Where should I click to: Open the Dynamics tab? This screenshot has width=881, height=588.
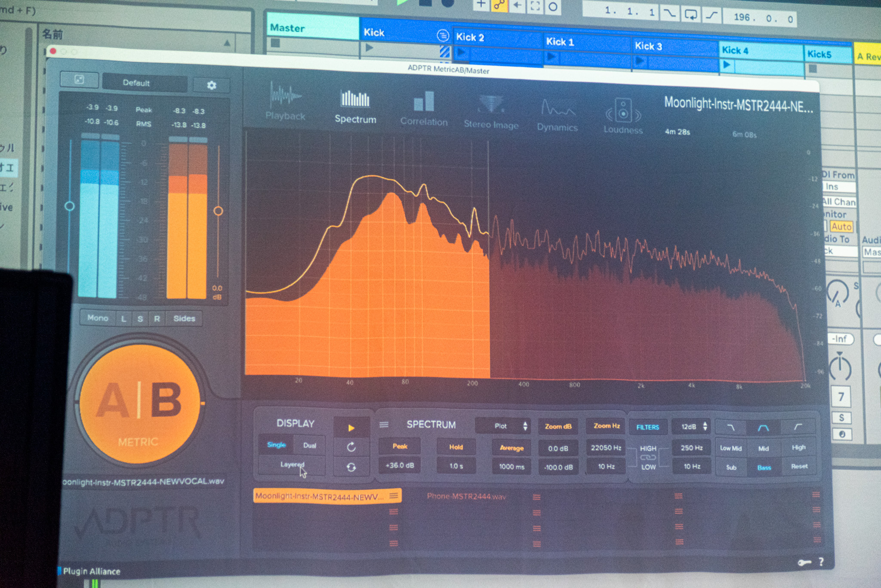(557, 115)
